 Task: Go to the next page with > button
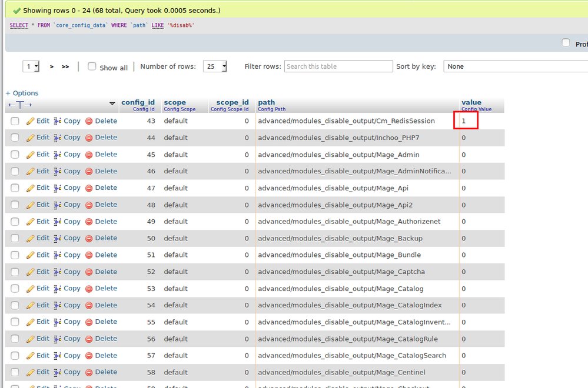[52, 66]
